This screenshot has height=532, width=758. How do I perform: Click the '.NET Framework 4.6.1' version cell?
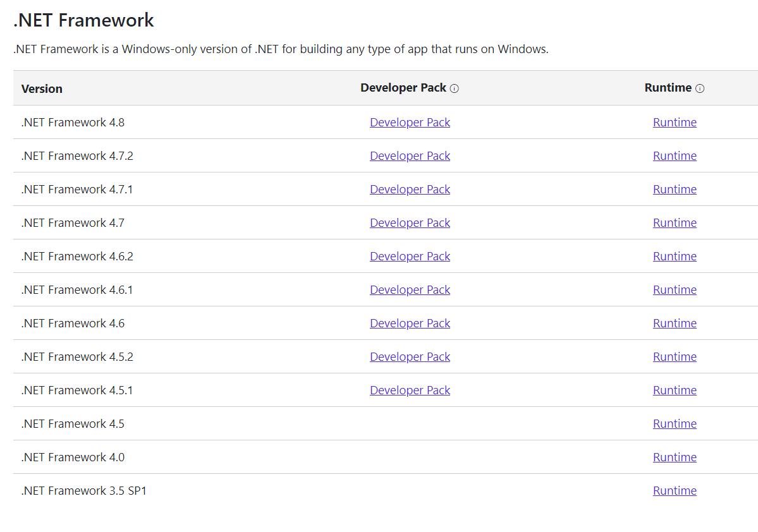(x=77, y=290)
